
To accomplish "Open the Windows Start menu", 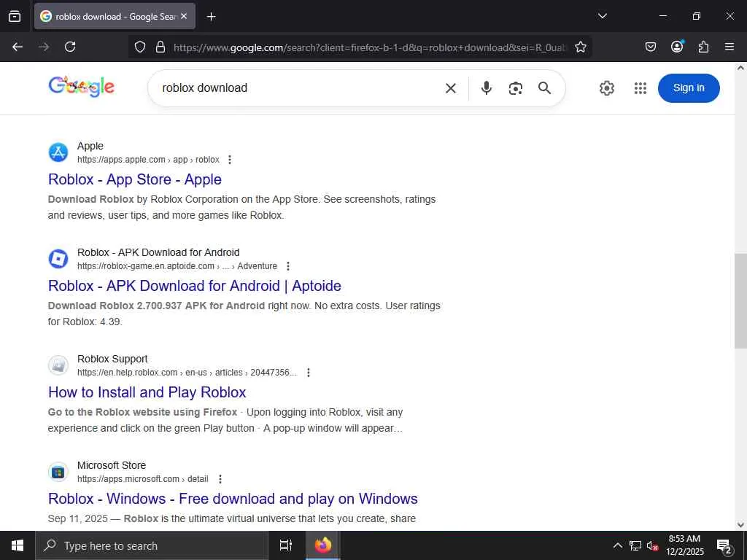I will click(18, 545).
